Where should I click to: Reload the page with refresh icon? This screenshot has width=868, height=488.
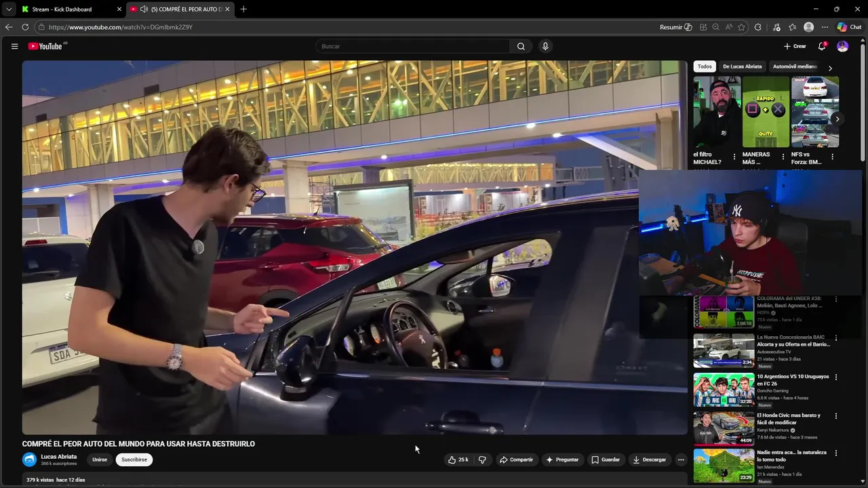(25, 27)
